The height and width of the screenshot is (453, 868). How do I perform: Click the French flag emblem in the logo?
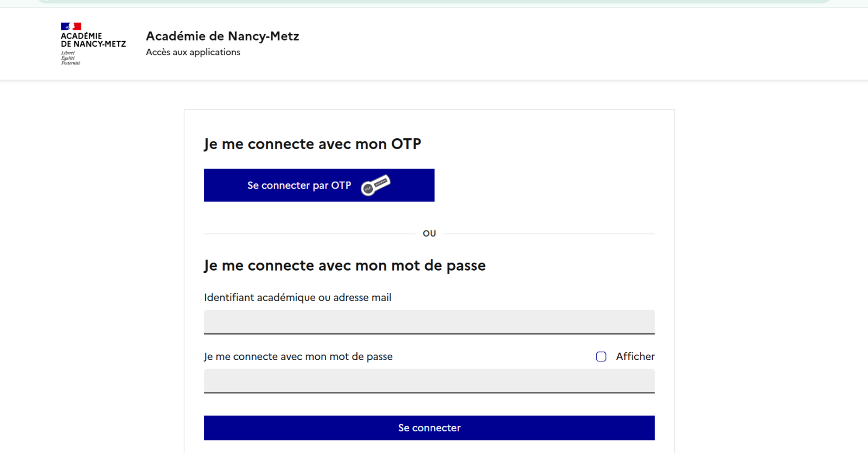tap(71, 25)
